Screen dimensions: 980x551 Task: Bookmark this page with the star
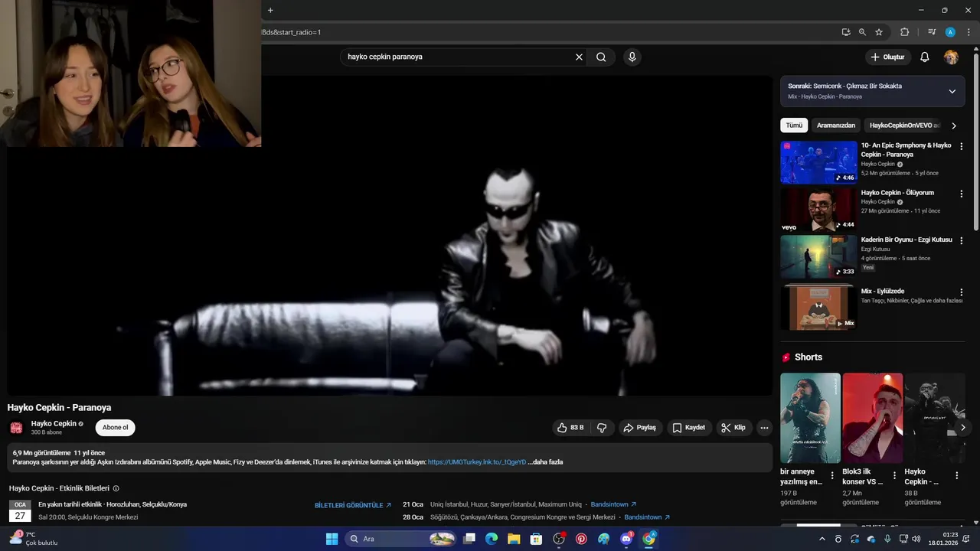click(x=879, y=32)
